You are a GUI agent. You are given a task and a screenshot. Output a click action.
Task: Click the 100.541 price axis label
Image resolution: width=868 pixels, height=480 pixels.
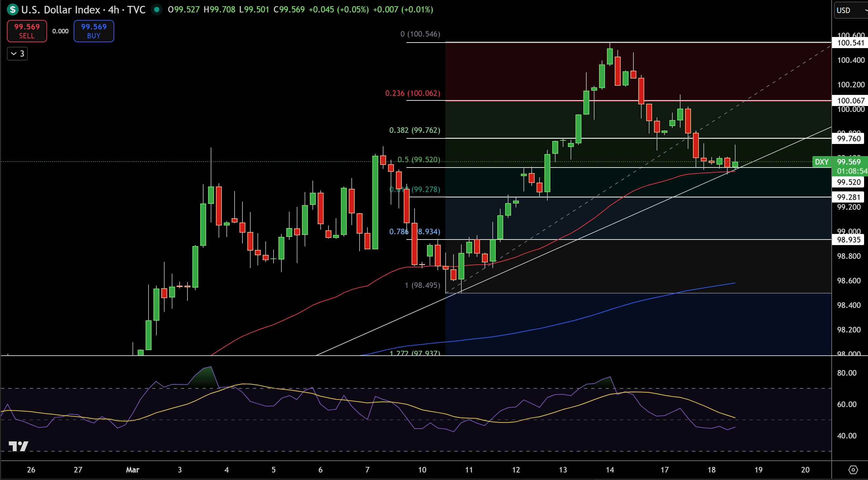850,43
